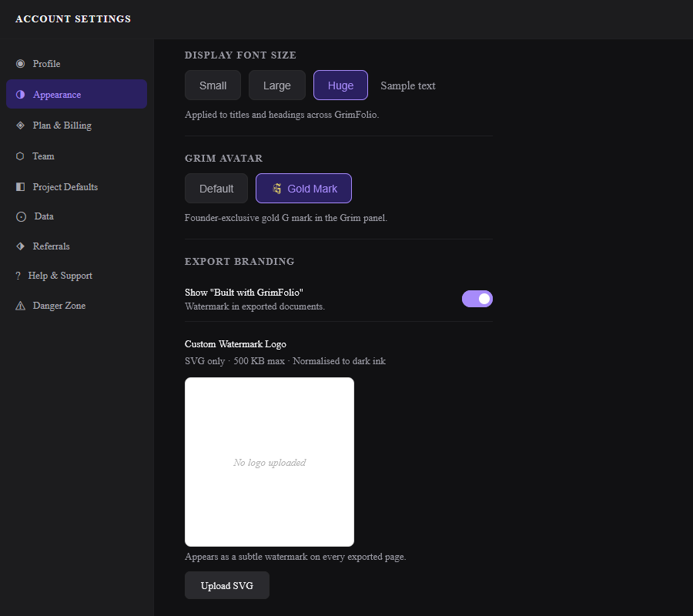Open Project Defaults settings
This screenshot has width=693, height=616.
[x=76, y=187]
